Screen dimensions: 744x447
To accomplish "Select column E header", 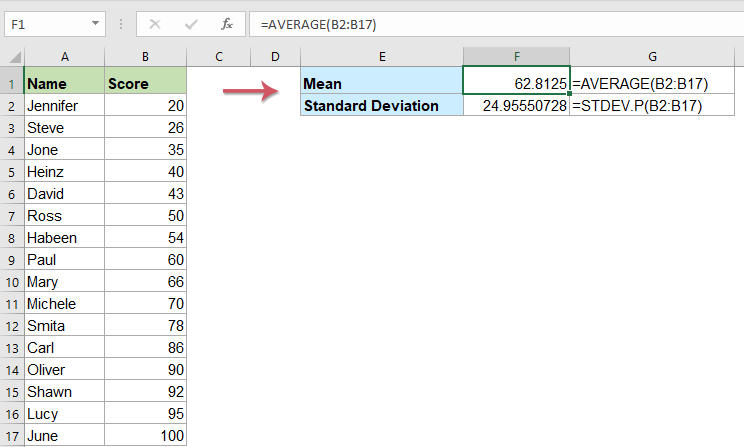I will (382, 59).
